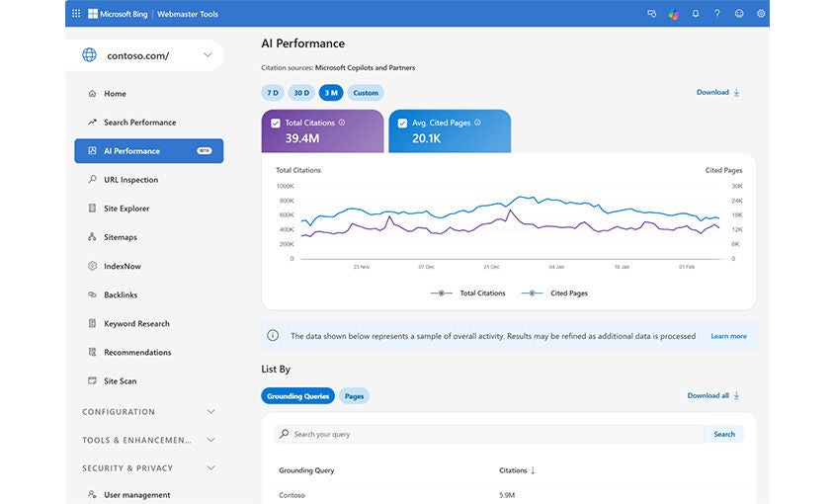
Task: Open the app launcher grid icon
Action: (76, 14)
